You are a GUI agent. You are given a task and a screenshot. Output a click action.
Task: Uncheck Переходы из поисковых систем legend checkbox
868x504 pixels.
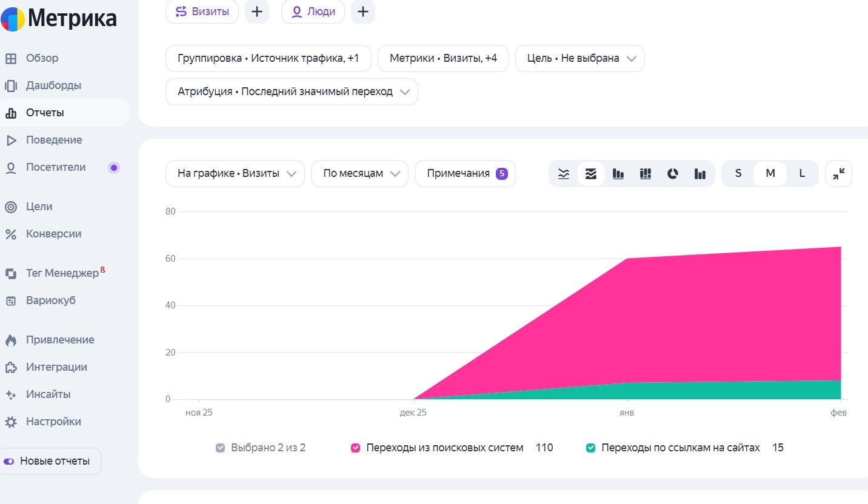point(356,448)
